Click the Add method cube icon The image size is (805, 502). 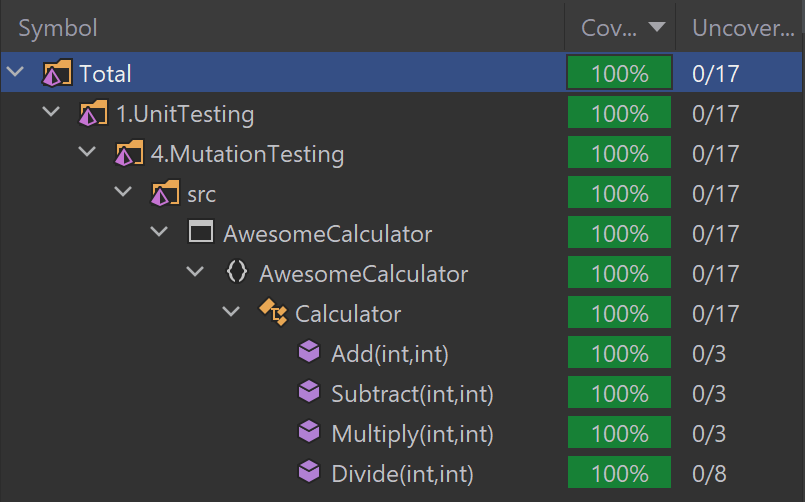[x=309, y=352]
